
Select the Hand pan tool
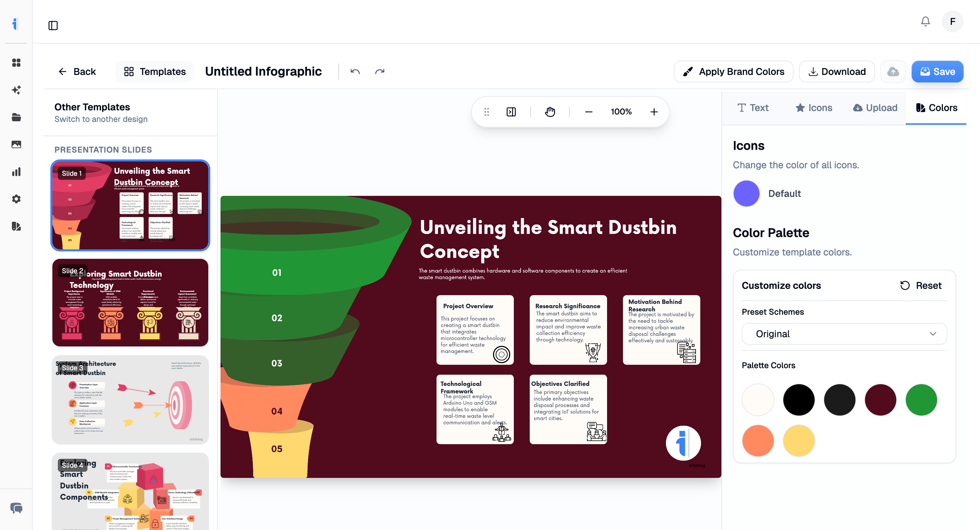[x=550, y=112]
